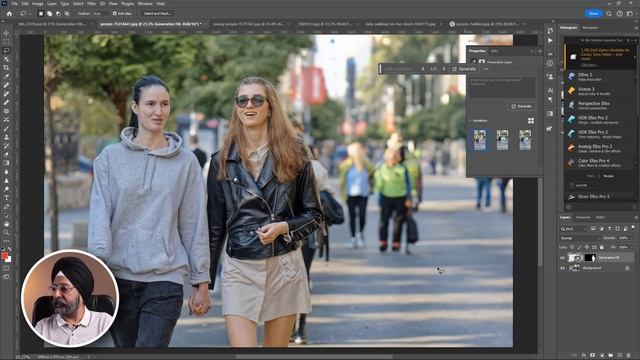640x360 pixels.
Task: Toggle lock image pixels brush icon
Action: coord(579,247)
